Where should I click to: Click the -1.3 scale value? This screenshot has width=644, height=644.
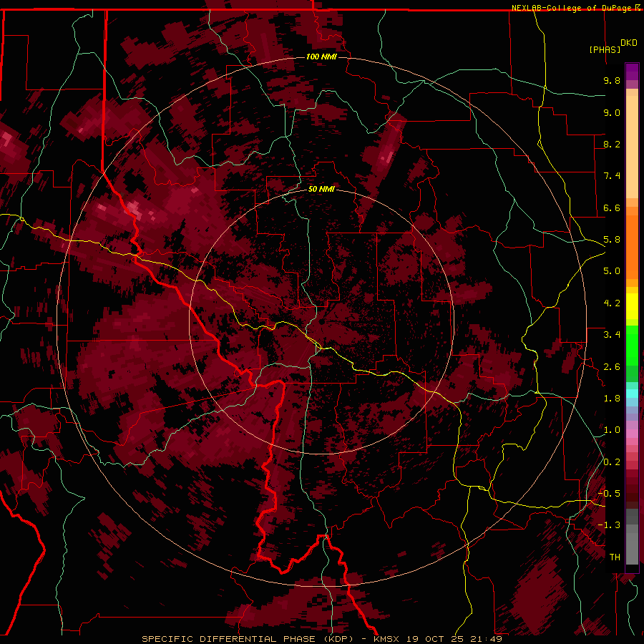(609, 525)
